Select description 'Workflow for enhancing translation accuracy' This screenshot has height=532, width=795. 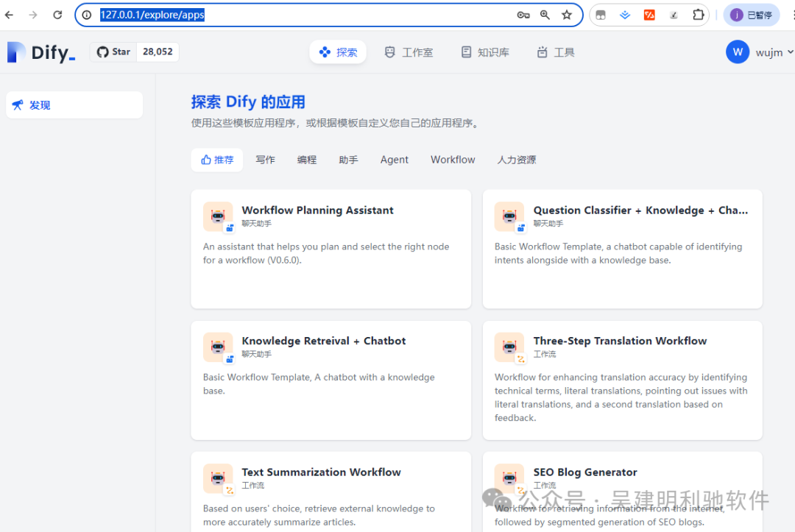[x=621, y=397]
